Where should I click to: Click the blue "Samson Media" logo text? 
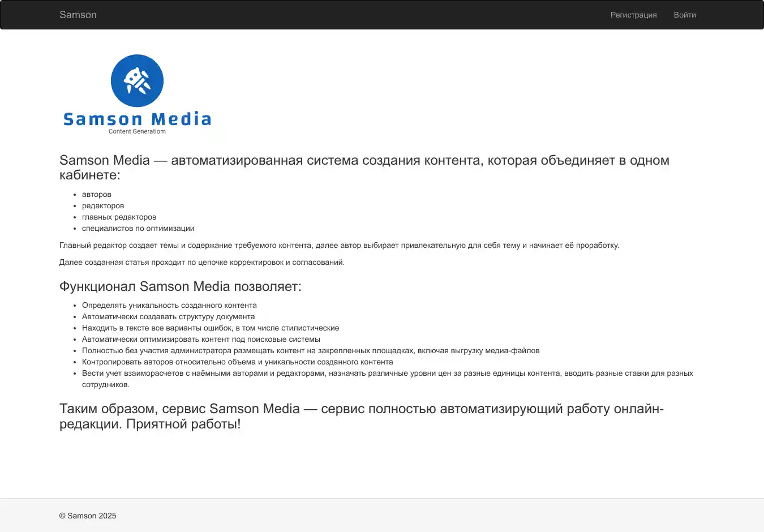tap(137, 119)
